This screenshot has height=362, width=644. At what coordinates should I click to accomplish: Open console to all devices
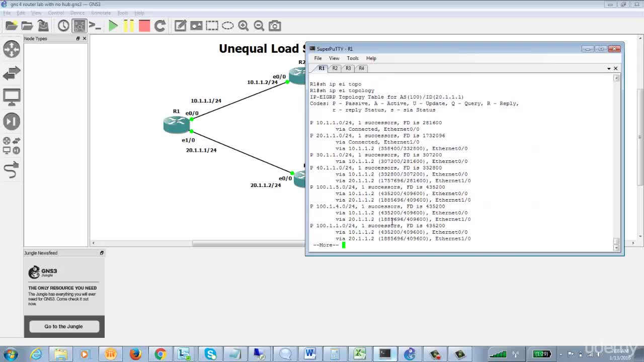95,26
